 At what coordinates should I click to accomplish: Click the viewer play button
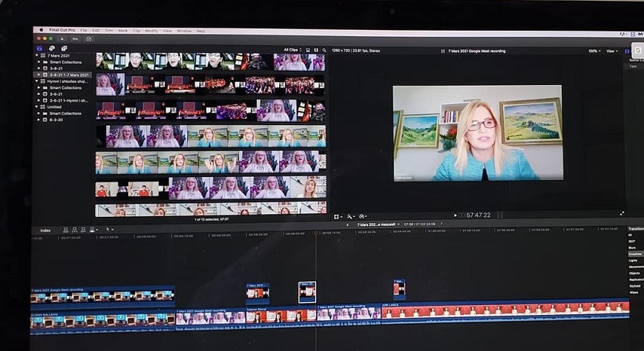(455, 215)
